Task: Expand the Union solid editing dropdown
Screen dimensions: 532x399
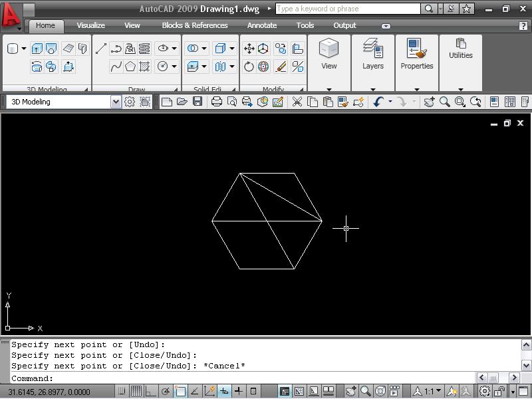Action: click(x=204, y=49)
